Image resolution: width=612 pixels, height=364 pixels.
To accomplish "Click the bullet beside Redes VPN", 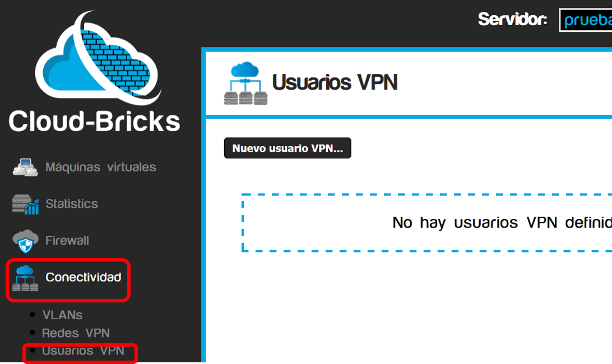I will coord(33,333).
